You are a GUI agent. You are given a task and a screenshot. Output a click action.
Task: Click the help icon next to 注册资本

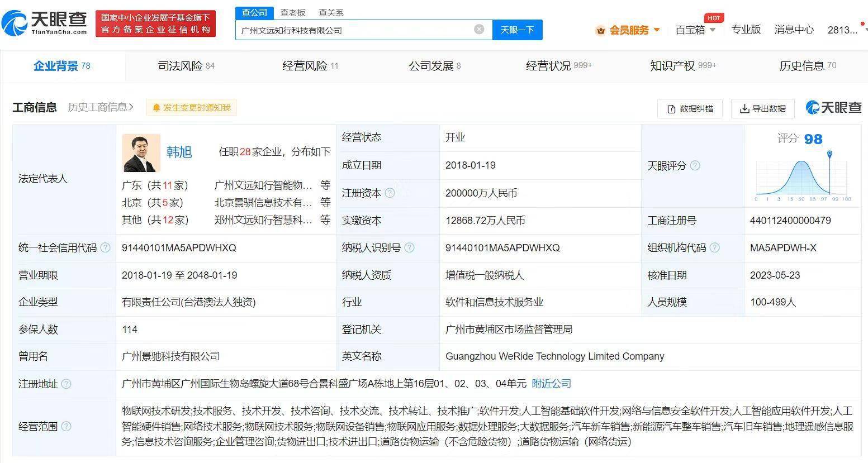(x=390, y=193)
